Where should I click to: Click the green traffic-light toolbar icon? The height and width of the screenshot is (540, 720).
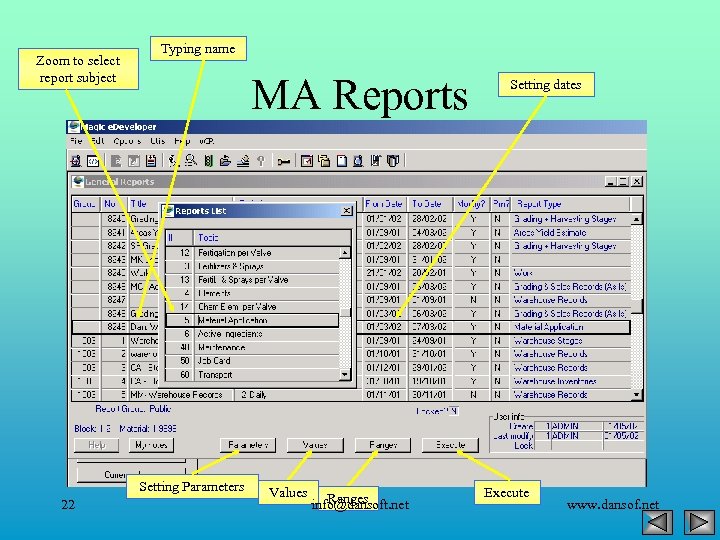tap(208, 161)
